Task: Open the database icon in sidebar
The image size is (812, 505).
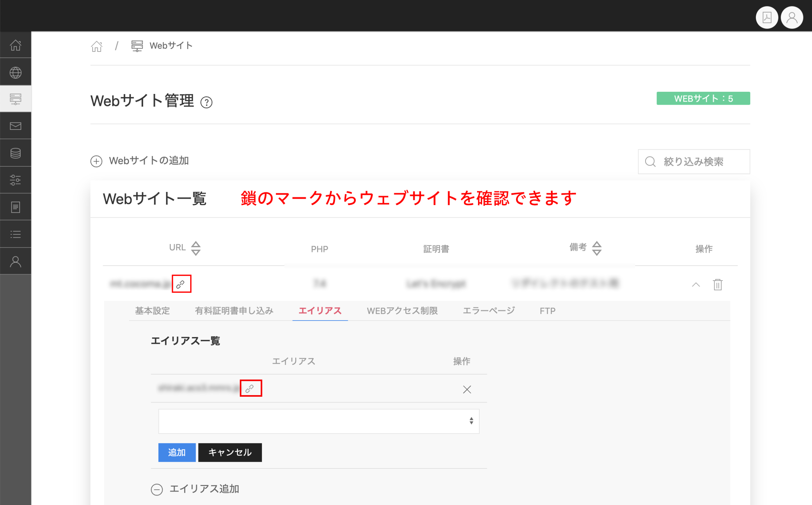Action: (15, 153)
